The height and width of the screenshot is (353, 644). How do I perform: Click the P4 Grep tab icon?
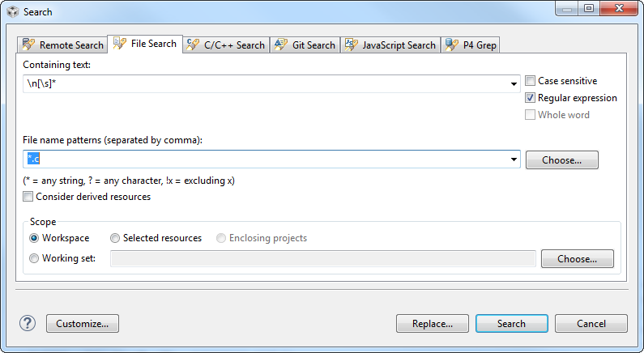coord(452,45)
